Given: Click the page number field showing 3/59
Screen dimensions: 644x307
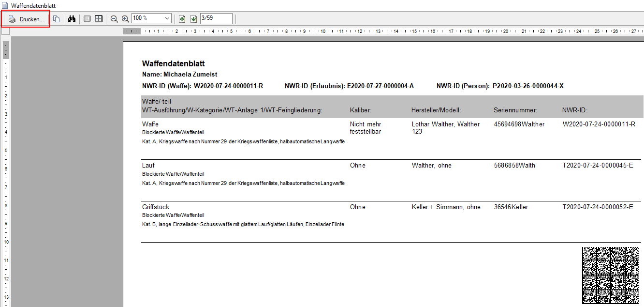Looking at the screenshot, I should click(216, 18).
